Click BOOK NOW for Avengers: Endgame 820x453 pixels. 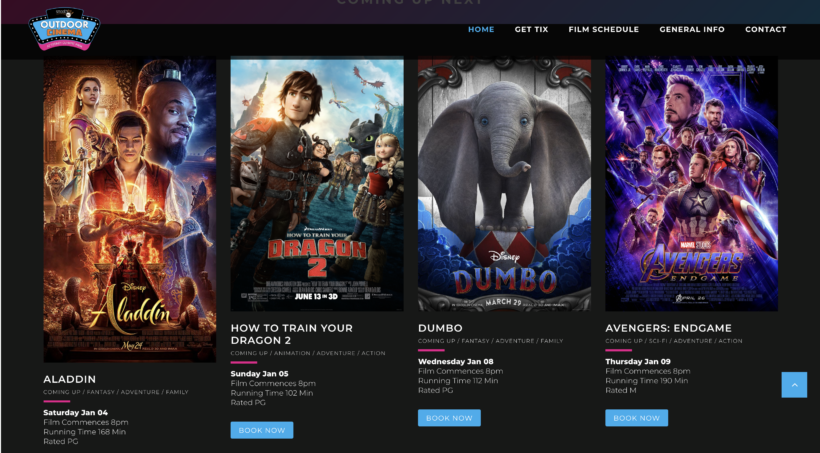636,417
